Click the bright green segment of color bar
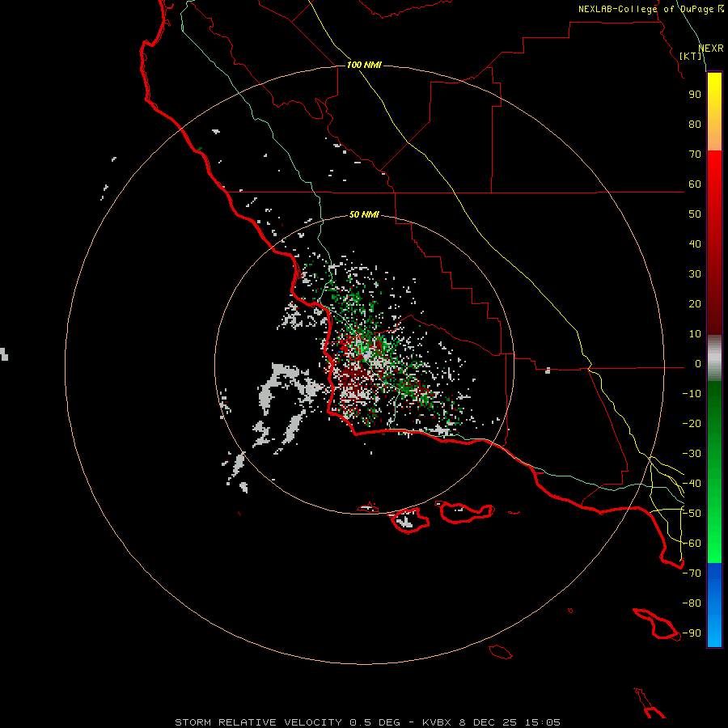The height and width of the screenshot is (728, 728). click(714, 472)
